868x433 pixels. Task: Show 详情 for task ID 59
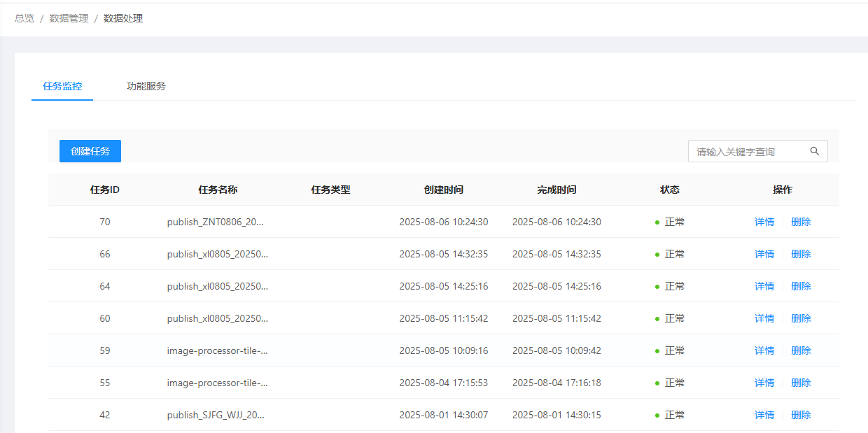[x=764, y=350]
